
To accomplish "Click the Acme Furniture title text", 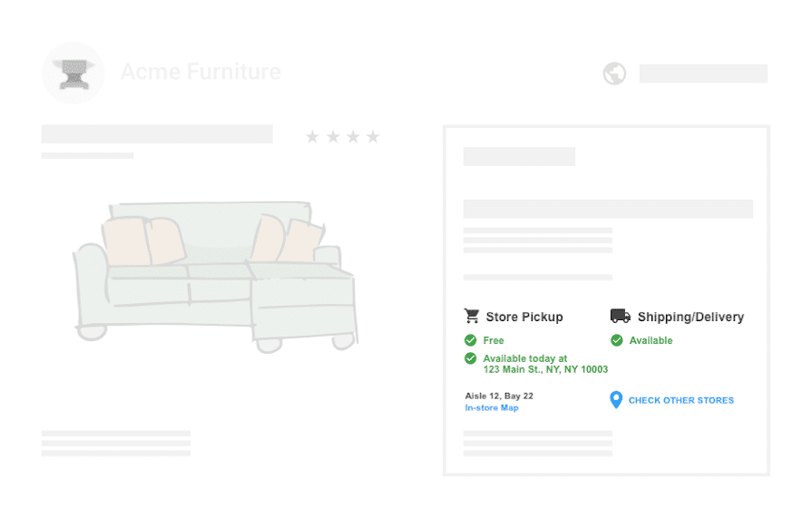I will [201, 72].
